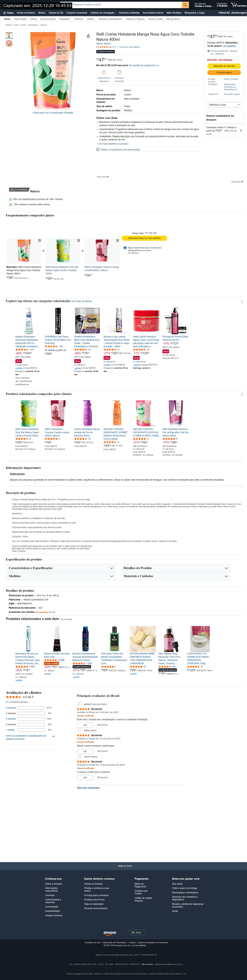This screenshot has height=980, width=247.
Task: Open Ofertas do Dia in navigation bar
Action: click(x=56, y=12)
